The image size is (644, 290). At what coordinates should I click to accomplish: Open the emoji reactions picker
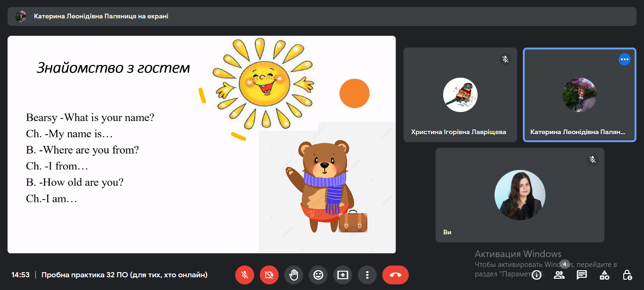(x=318, y=275)
